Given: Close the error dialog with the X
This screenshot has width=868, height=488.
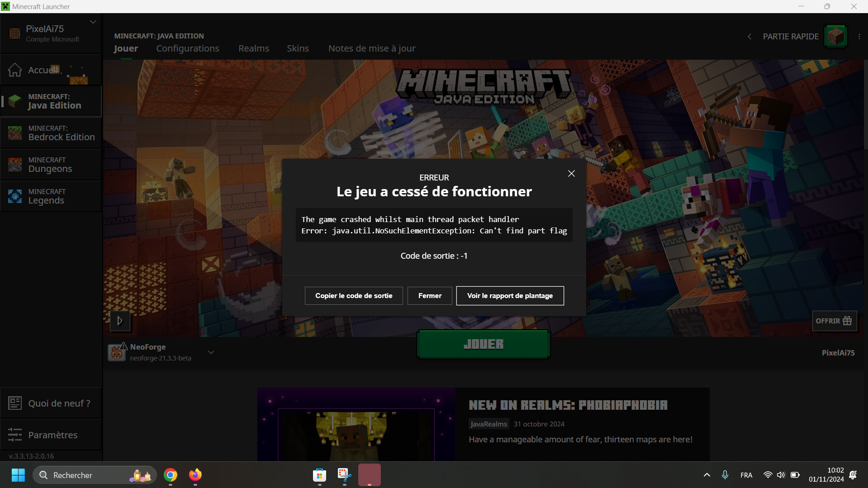Looking at the screenshot, I should click(x=571, y=174).
